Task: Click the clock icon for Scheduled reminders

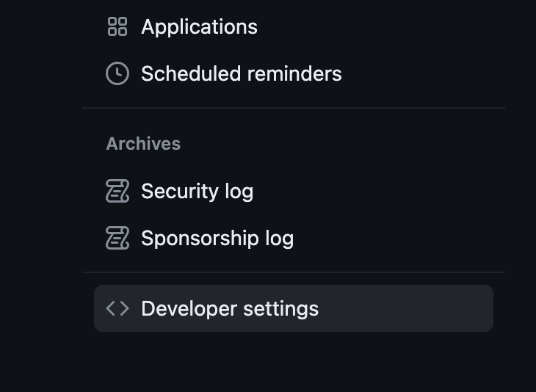Action: pyautogui.click(x=117, y=74)
